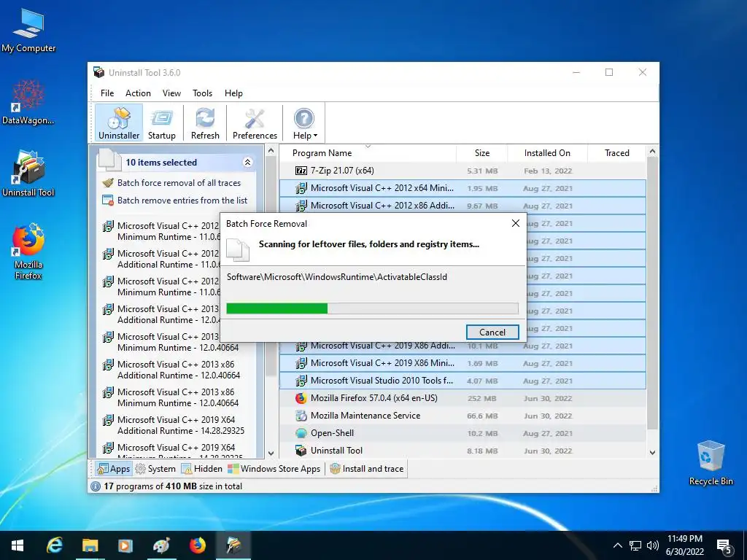Open Mozilla Firefox desktop shortcut

click(28, 252)
